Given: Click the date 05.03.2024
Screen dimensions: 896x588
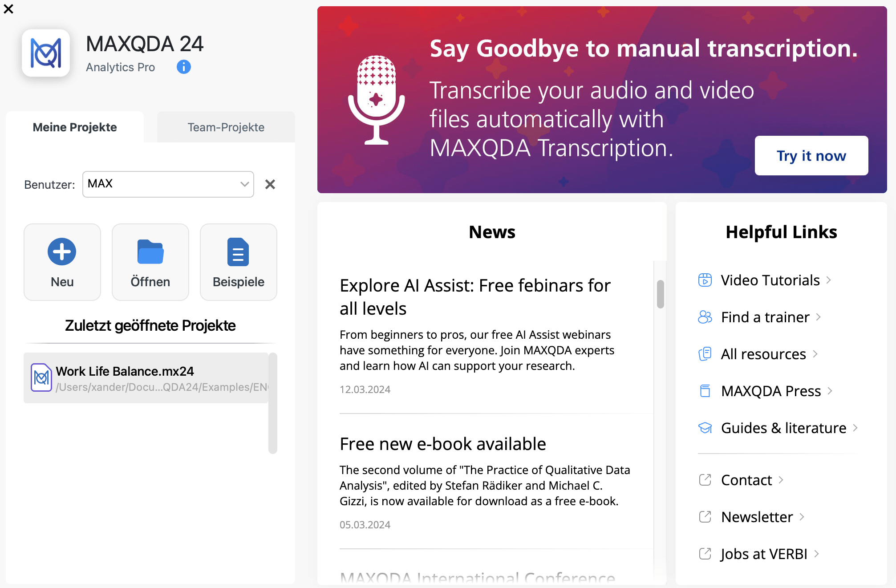Looking at the screenshot, I should click(365, 525).
